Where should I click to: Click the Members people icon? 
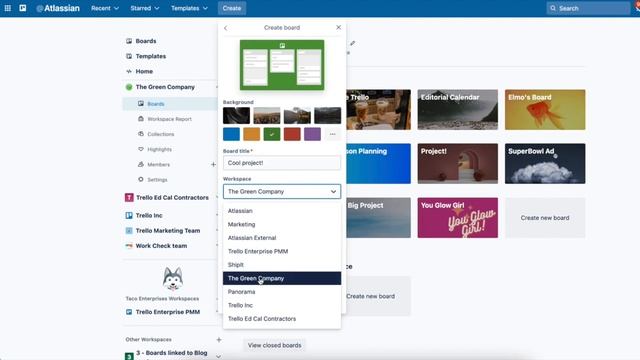click(x=141, y=164)
